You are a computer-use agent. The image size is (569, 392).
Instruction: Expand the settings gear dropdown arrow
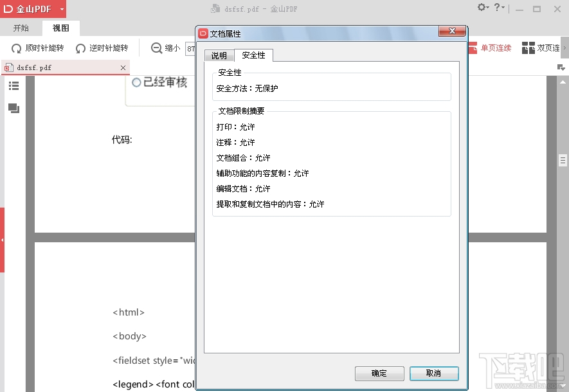pyautogui.click(x=487, y=8)
